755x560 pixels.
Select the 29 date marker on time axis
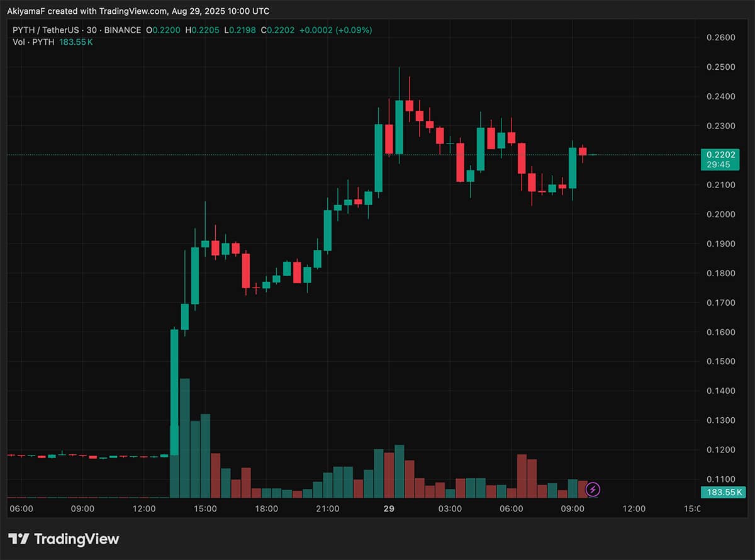388,508
